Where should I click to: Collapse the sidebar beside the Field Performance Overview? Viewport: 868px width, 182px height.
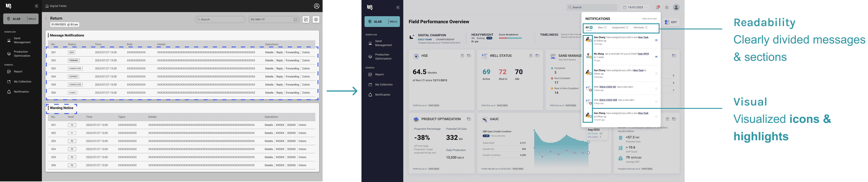coord(398,7)
